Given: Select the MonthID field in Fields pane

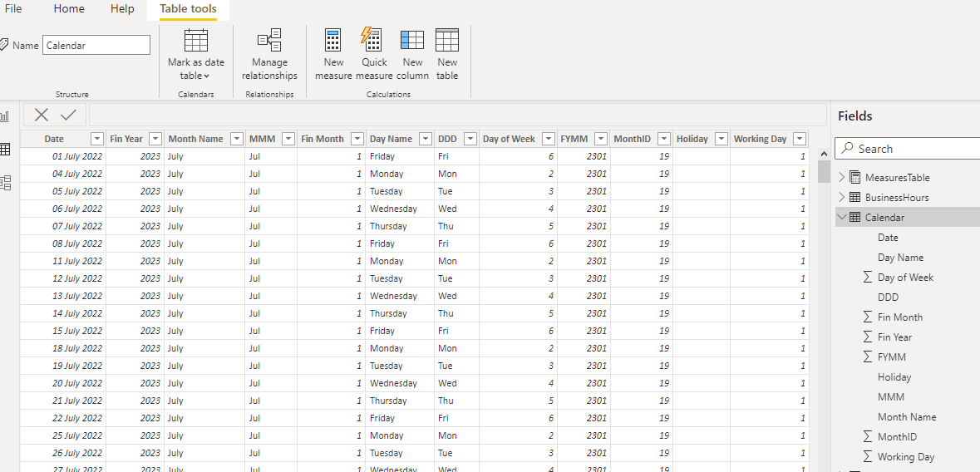Looking at the screenshot, I should [898, 437].
